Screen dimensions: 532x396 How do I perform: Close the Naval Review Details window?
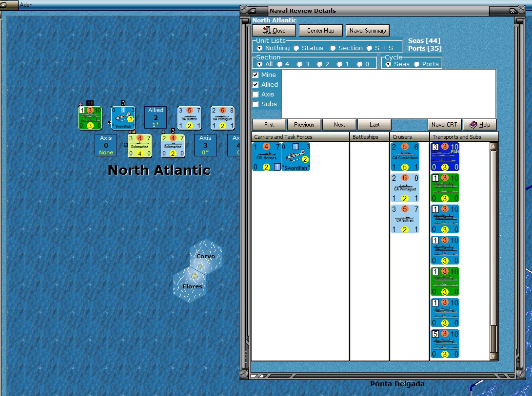(512, 11)
